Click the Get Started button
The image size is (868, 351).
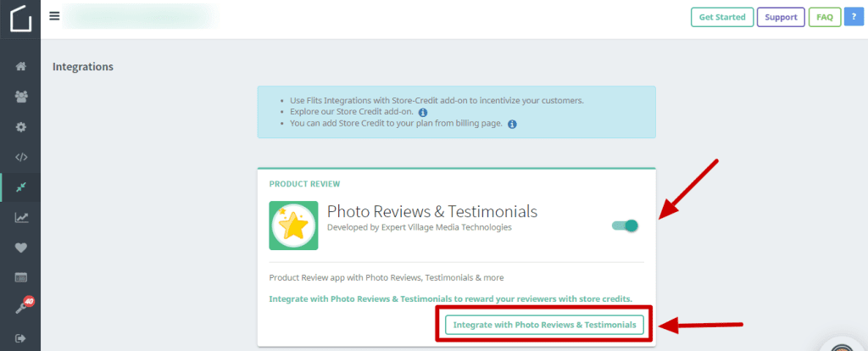coord(721,17)
